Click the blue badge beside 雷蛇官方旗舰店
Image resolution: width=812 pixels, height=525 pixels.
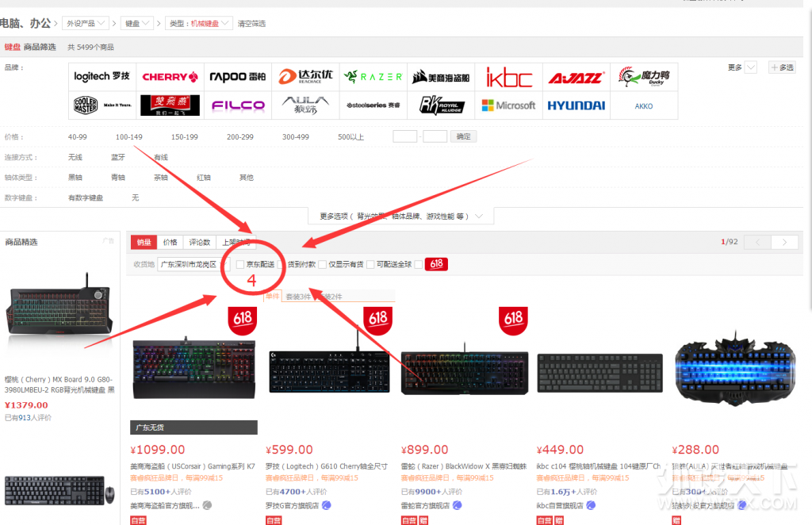(458, 505)
